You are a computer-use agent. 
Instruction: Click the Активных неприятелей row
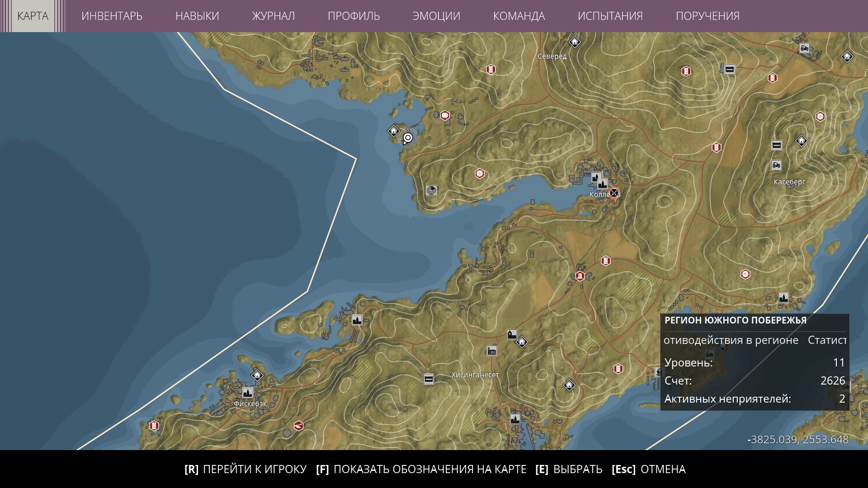point(755,399)
